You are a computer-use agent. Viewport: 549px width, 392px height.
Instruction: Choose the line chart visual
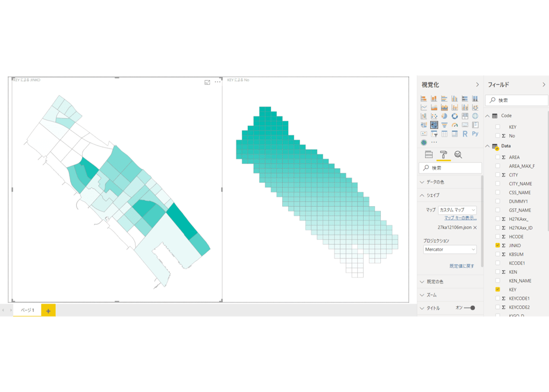[424, 107]
